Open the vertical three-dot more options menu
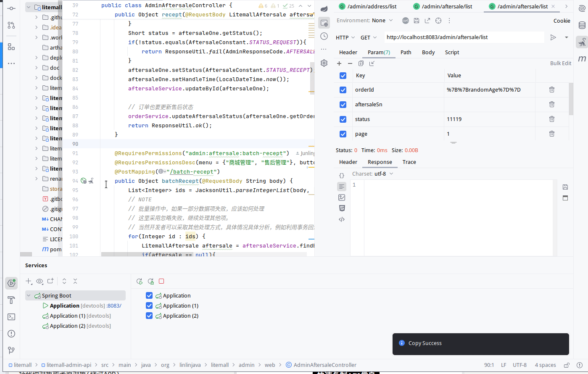 tap(449, 21)
